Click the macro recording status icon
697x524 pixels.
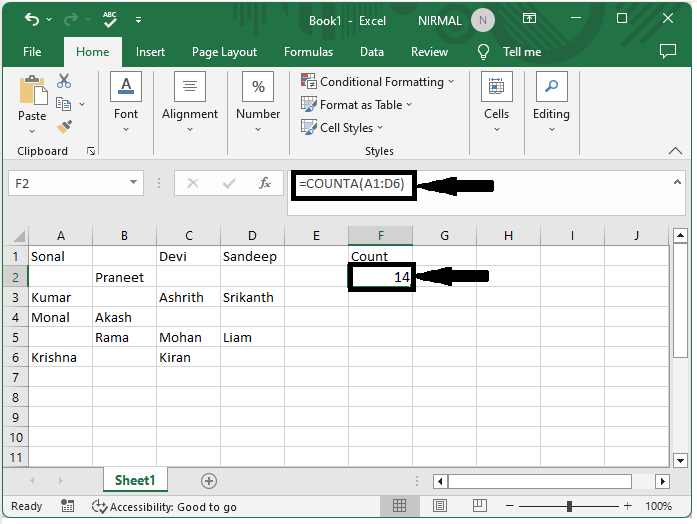click(x=68, y=506)
